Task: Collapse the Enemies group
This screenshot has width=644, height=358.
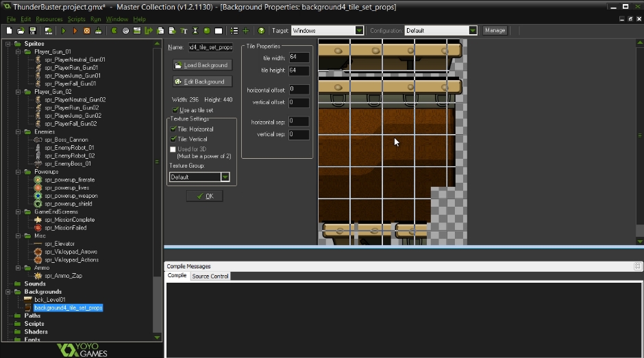Action: [x=18, y=132]
